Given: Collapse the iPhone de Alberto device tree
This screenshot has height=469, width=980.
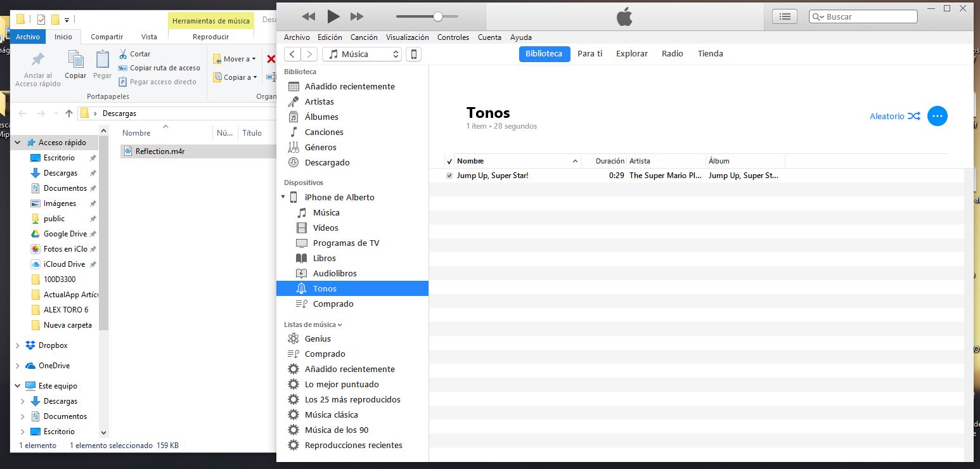Looking at the screenshot, I should click(x=283, y=197).
